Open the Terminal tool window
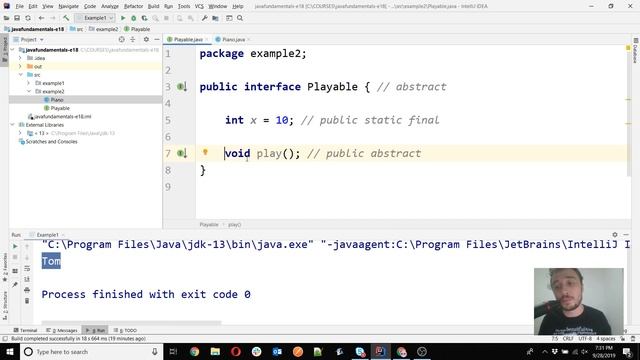The width and height of the screenshot is (640, 360). pyautogui.click(x=25, y=330)
